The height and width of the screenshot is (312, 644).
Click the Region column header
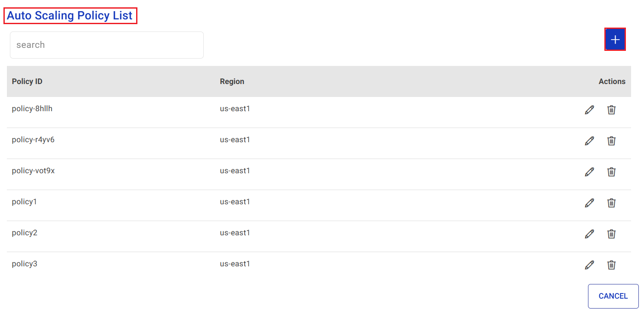click(x=232, y=81)
